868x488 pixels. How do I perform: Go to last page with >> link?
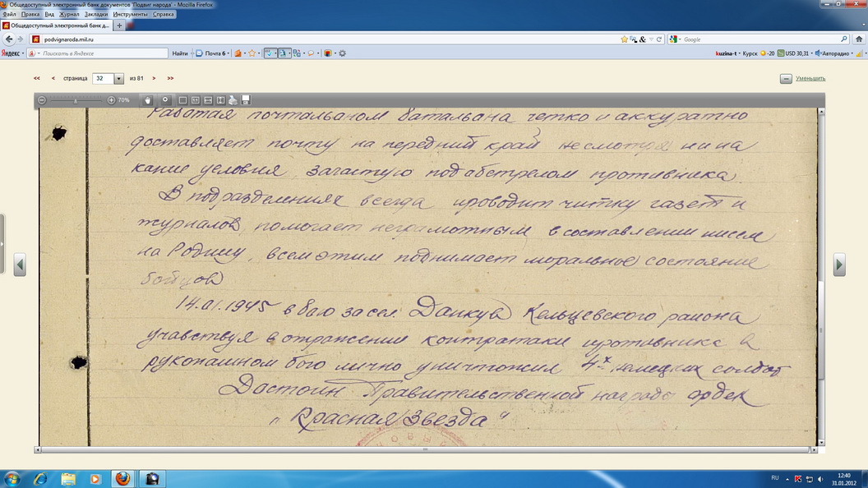(x=170, y=79)
